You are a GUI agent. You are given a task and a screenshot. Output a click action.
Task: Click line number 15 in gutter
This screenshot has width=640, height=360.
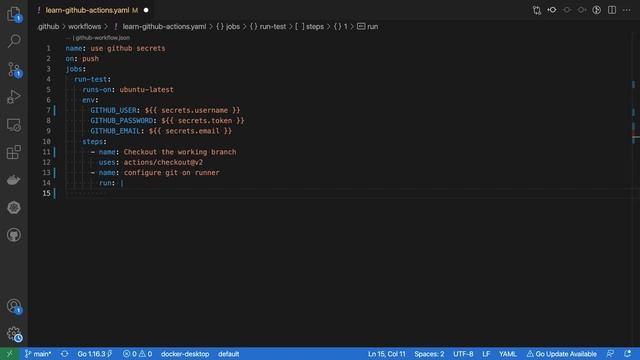tap(46, 193)
